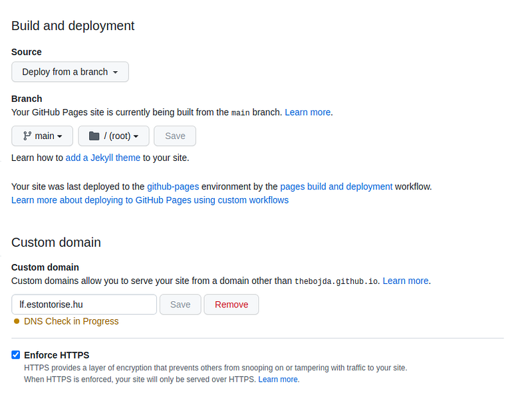Open Learn more link about branch
532x407 pixels.
tap(307, 112)
